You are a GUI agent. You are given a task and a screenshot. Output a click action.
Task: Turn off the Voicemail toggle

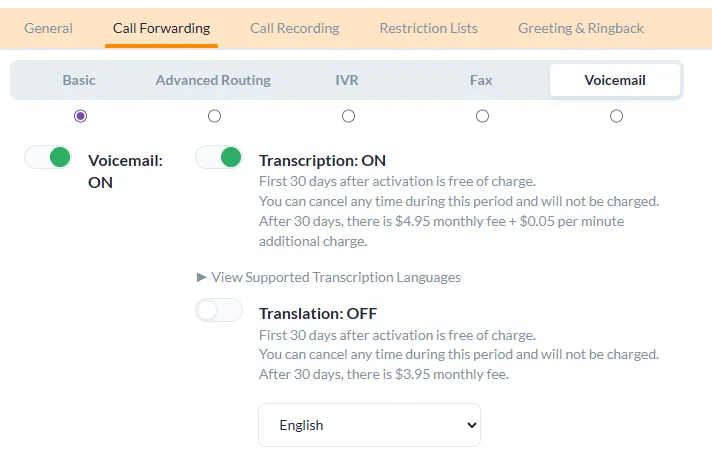coord(48,157)
